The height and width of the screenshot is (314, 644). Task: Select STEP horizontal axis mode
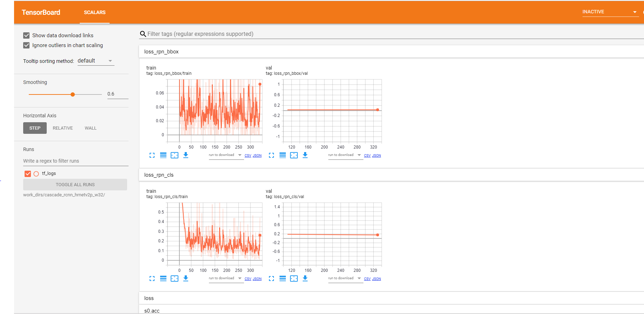click(35, 128)
